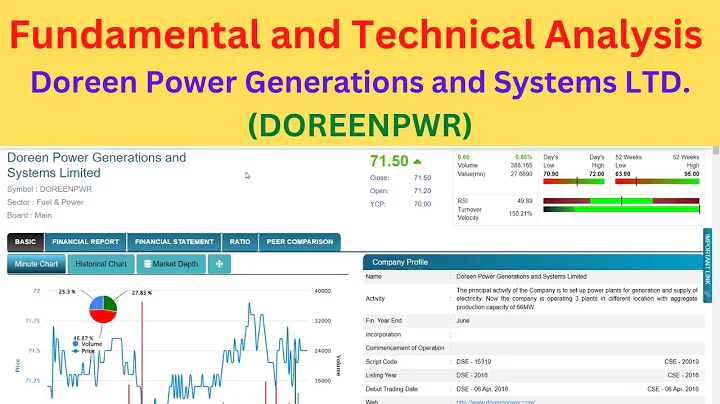
Task: Click the 25.3 % pie label
Action: (x=67, y=292)
